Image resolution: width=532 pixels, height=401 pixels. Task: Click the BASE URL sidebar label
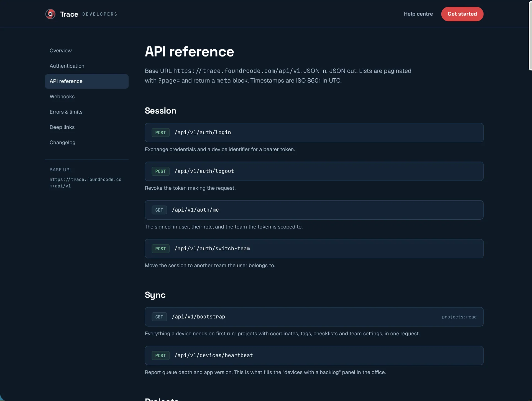click(x=61, y=170)
